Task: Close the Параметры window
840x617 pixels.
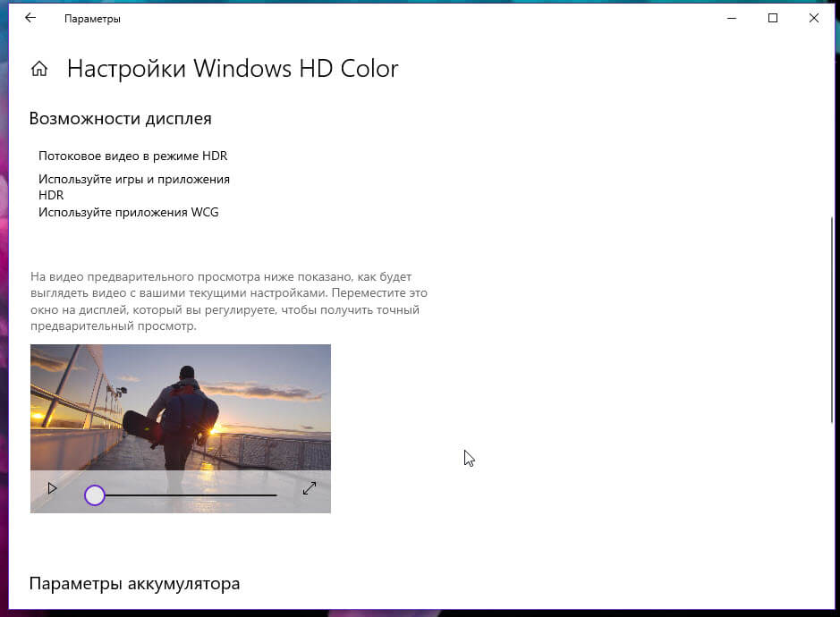Action: (814, 18)
